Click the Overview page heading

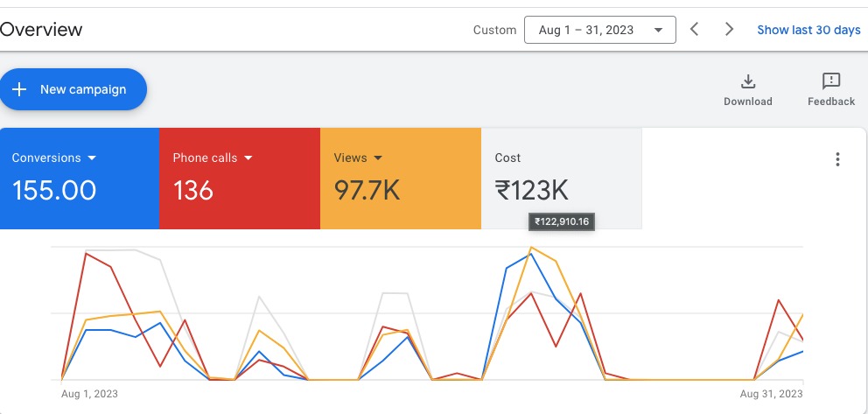point(41,30)
